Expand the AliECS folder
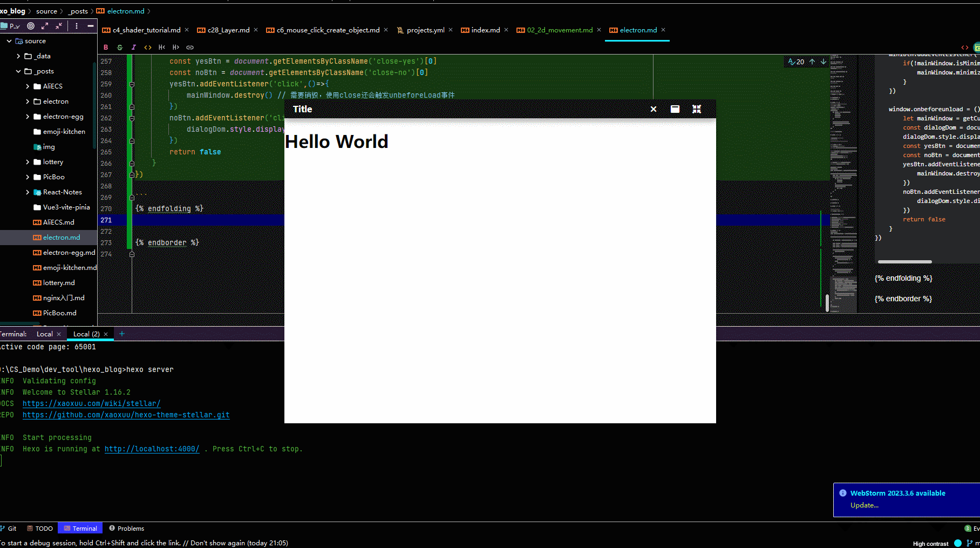This screenshot has width=980, height=548. point(28,86)
